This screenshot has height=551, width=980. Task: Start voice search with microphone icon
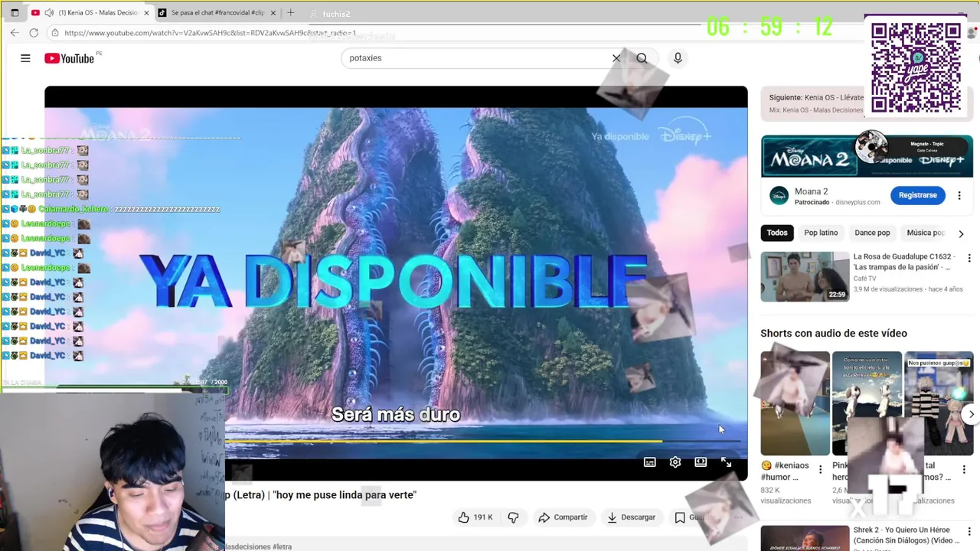pos(678,58)
